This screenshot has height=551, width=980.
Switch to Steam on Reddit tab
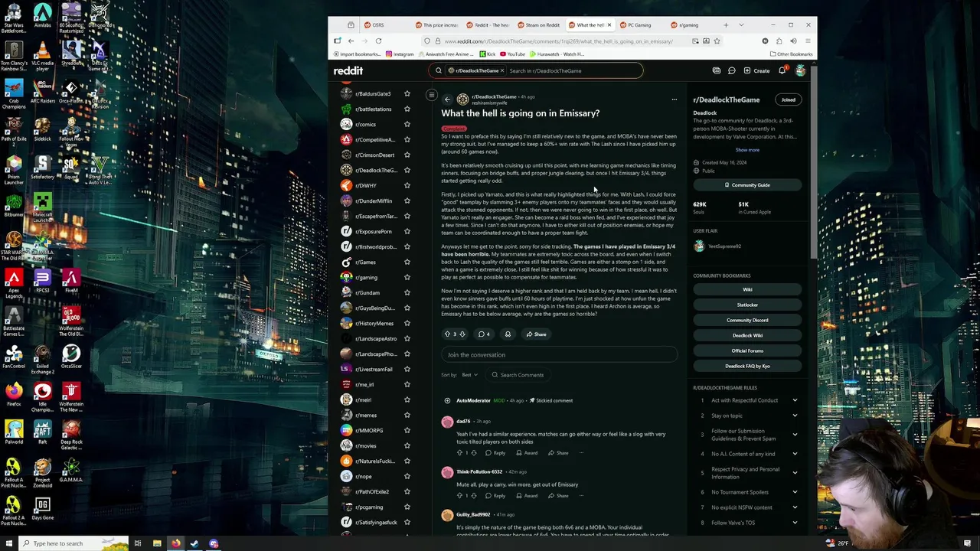[x=538, y=25]
